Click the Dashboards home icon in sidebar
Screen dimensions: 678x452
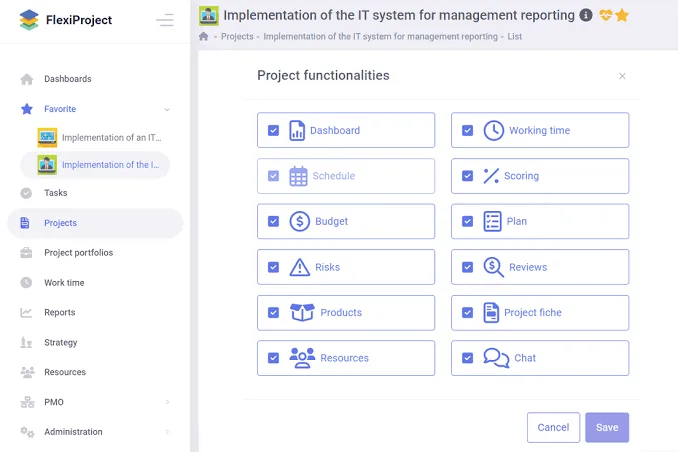click(x=27, y=79)
